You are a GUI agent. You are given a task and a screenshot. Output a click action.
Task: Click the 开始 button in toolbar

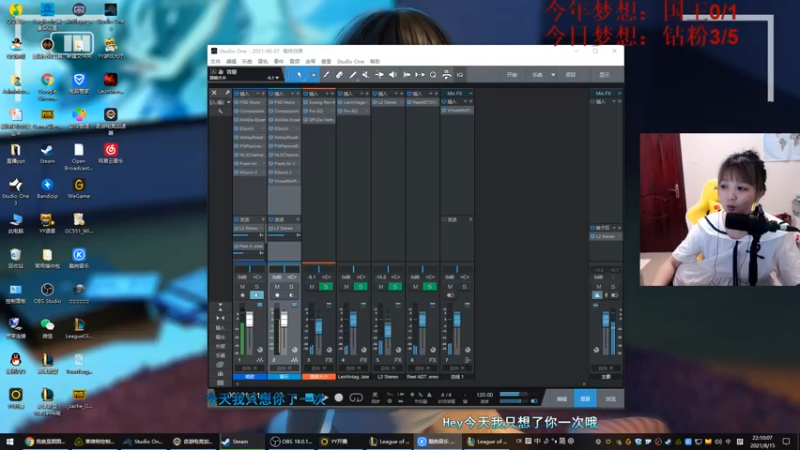click(512, 75)
